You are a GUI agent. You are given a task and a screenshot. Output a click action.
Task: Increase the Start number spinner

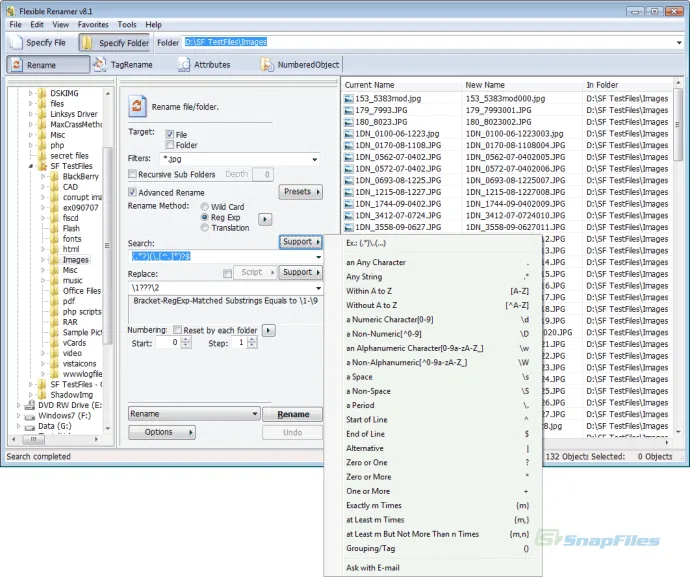(186, 340)
